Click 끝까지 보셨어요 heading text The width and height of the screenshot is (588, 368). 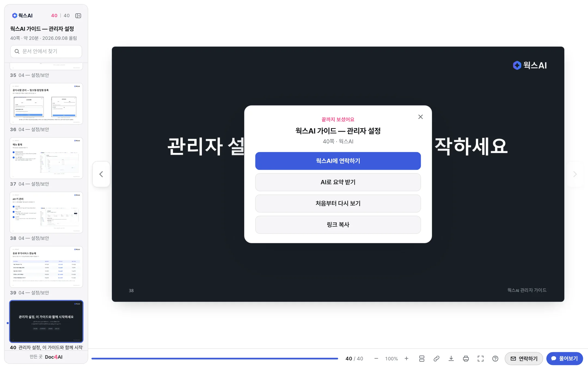(x=338, y=119)
